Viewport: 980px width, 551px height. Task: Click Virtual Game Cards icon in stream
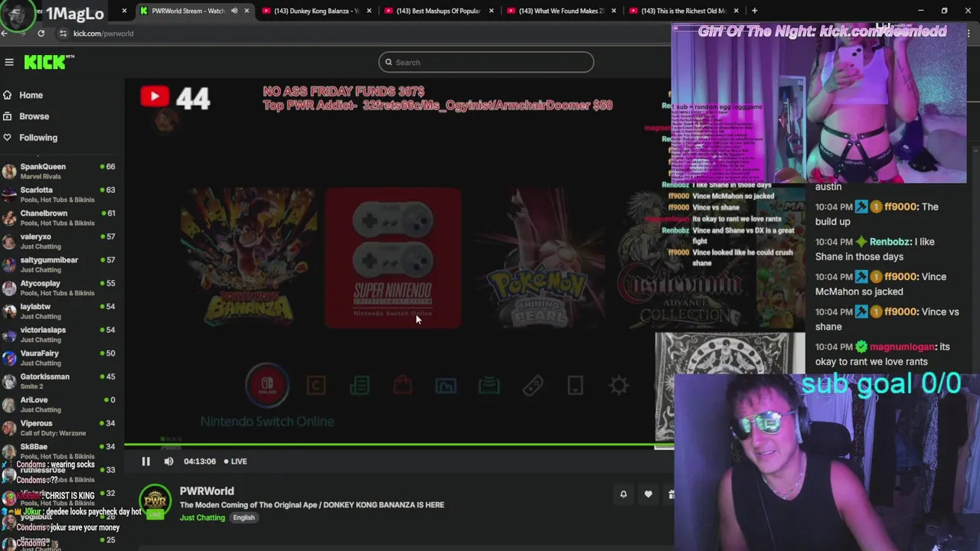(489, 386)
